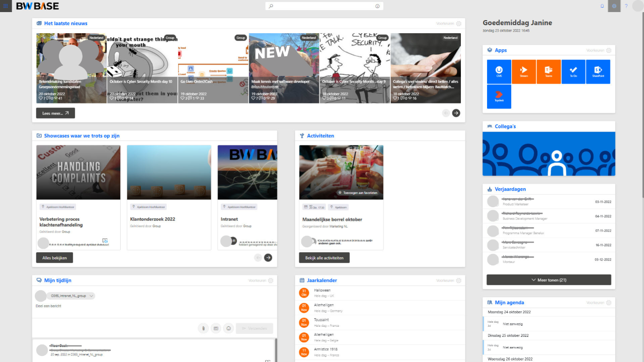Launch the CMS app tile

499,71
